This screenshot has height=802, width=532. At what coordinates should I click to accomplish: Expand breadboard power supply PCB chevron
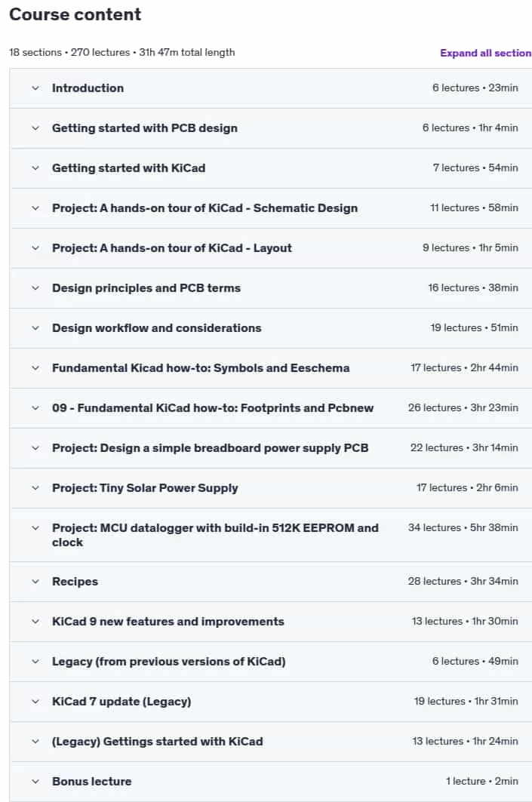tap(35, 448)
